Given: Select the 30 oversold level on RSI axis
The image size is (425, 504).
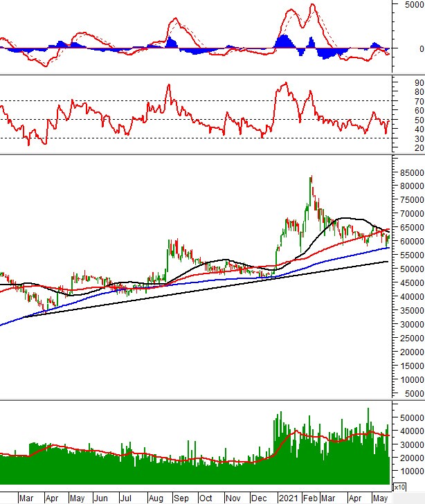Looking at the screenshot, I should [419, 139].
